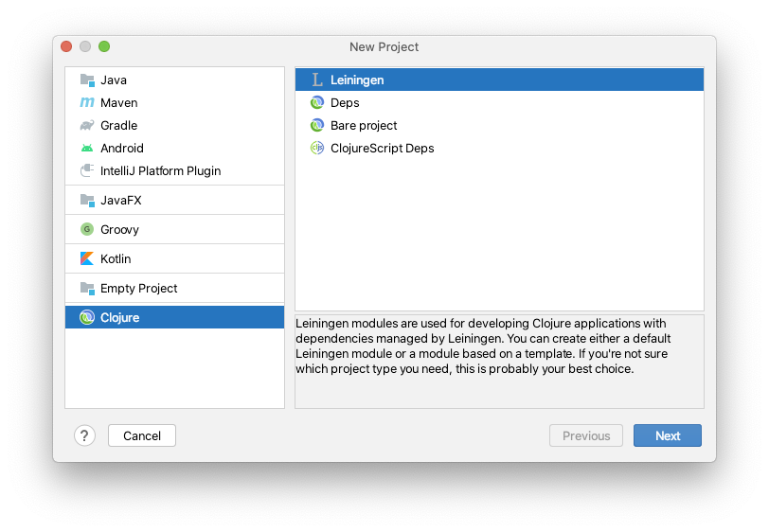Screen dimensions: 769x532
Task: Pick Kotlin label in project list
Action: coord(116,258)
